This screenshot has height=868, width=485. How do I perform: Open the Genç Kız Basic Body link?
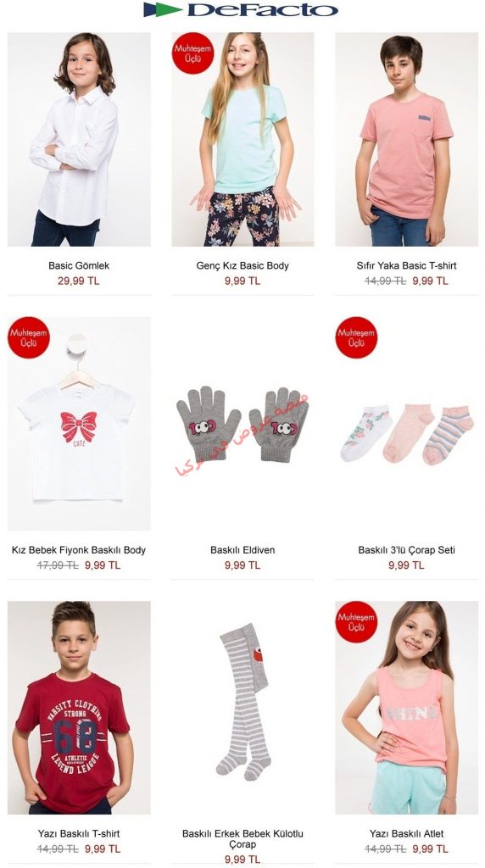point(242,265)
